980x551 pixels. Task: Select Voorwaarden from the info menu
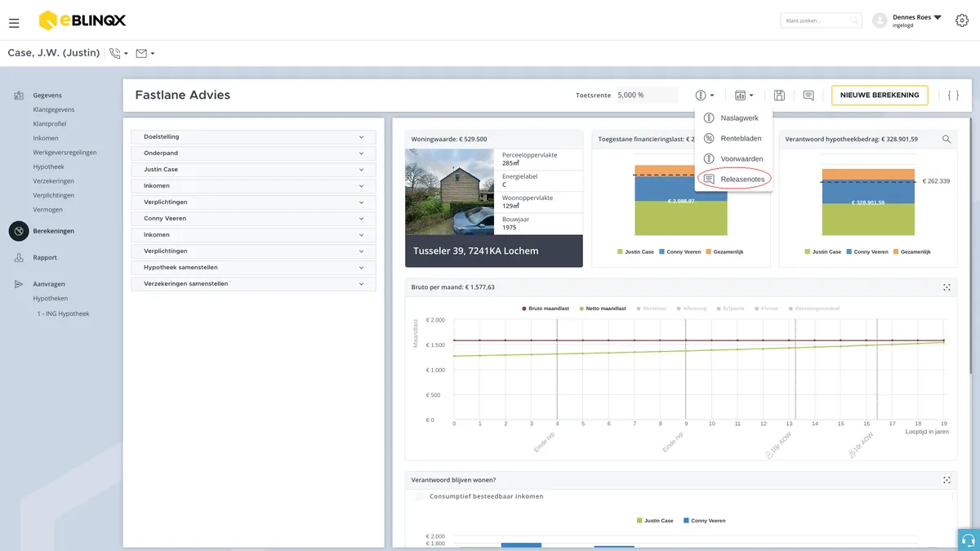pos(733,158)
